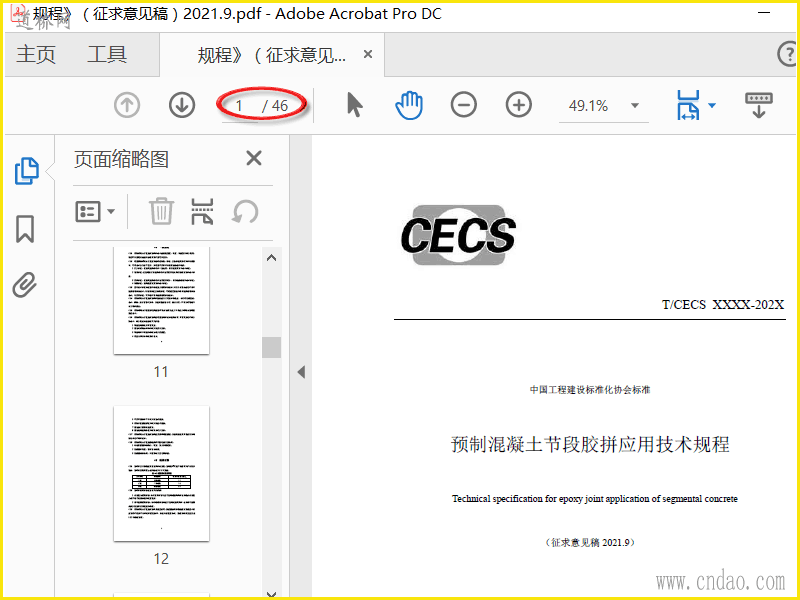Screen dimensions: 800x600
Task: Click thumbnail panel scroll down arrow
Action: (271, 594)
